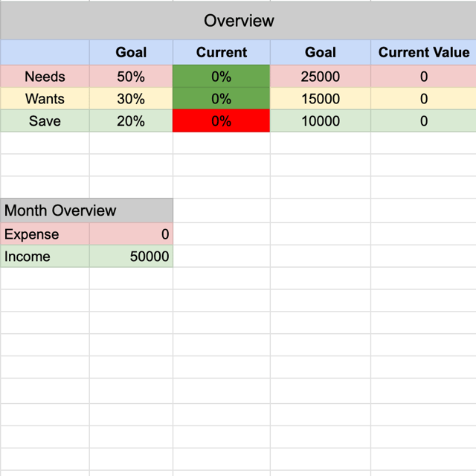Image resolution: width=476 pixels, height=476 pixels.
Task: Click the 50% goal cell for Needs
Action: [131, 77]
